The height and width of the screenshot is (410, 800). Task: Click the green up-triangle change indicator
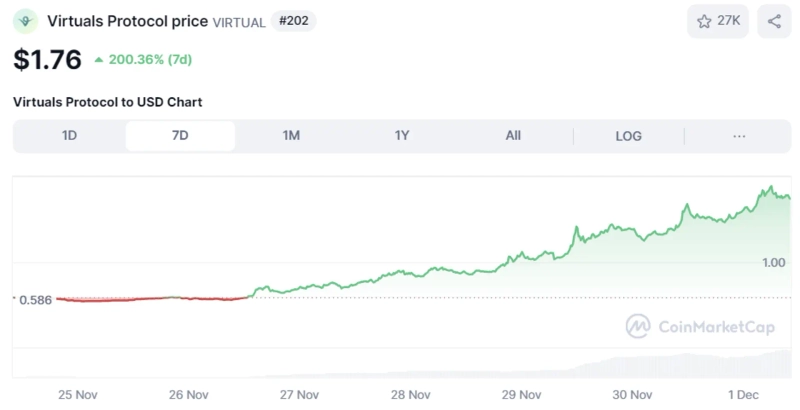click(x=99, y=60)
